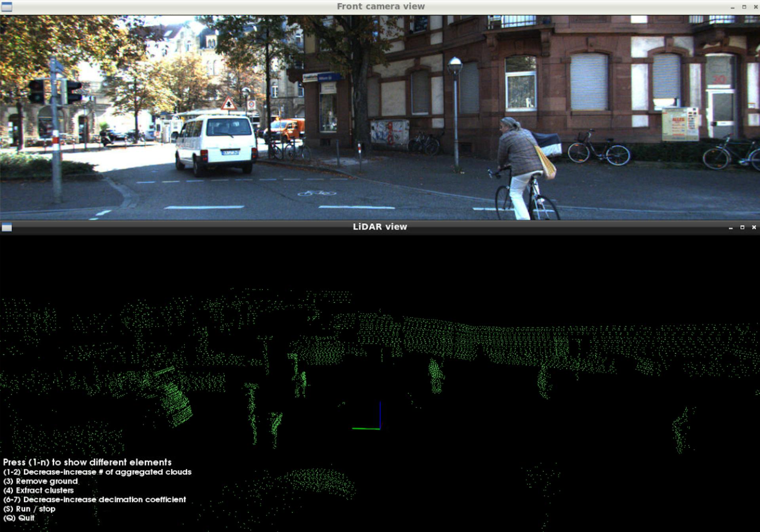
Task: Toggle the Remove ground option
Action: click(x=41, y=481)
